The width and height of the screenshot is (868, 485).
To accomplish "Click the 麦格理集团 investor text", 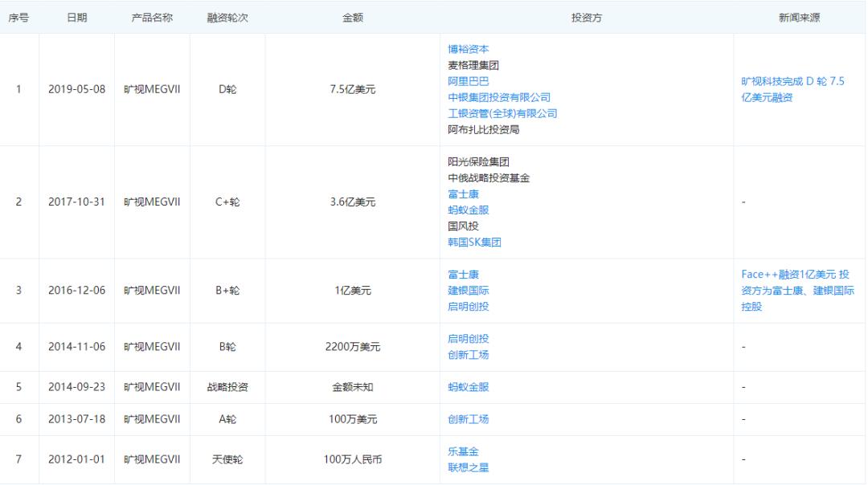I will pos(473,65).
